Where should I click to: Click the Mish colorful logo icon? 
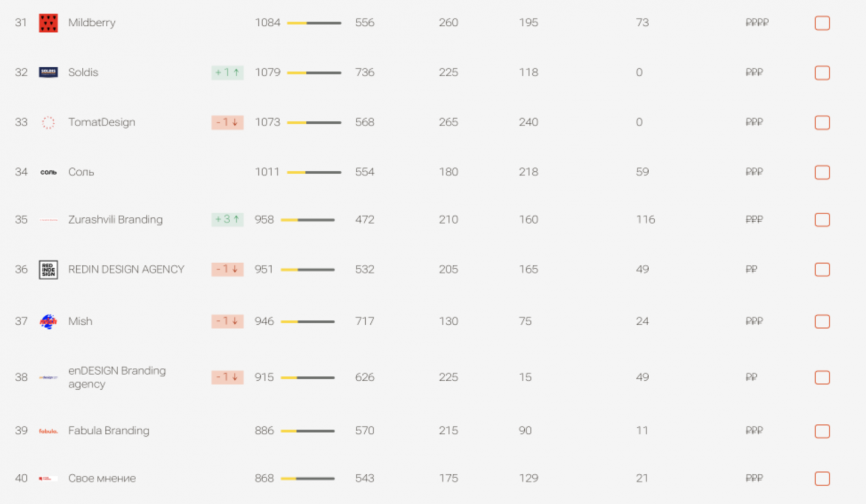pyautogui.click(x=48, y=321)
